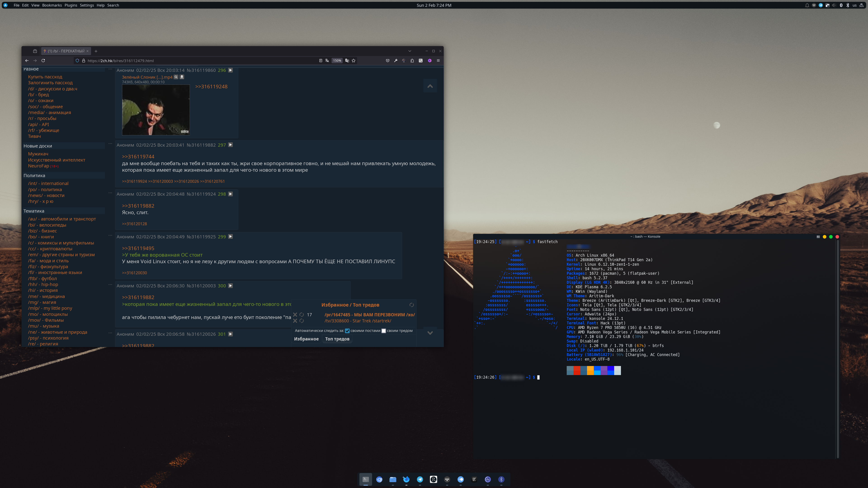Open the Firefox View icon left of tab

pos(35,51)
